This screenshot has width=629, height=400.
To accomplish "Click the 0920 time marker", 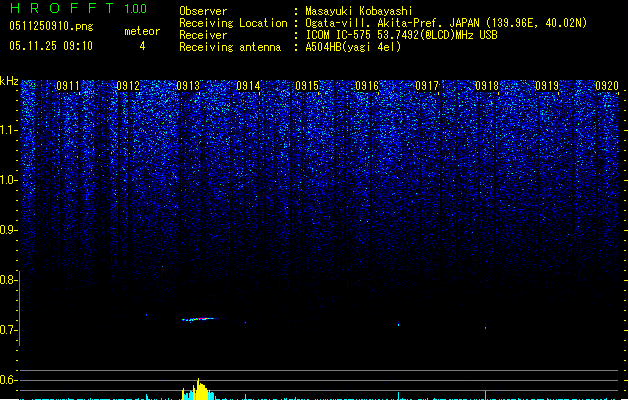I will [x=607, y=86].
